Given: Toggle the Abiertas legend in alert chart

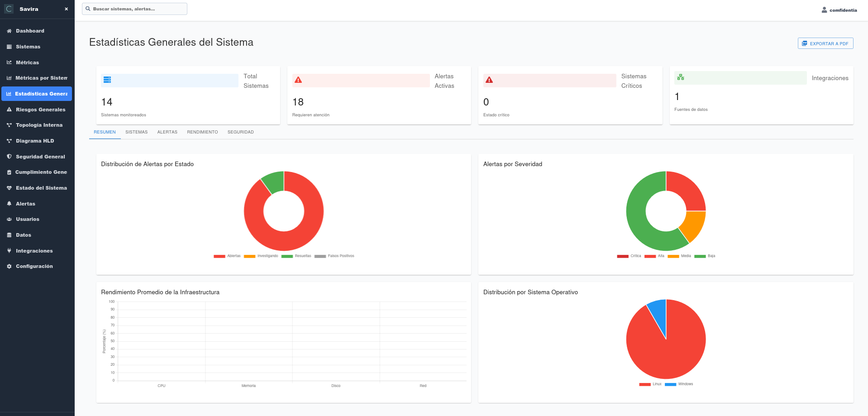Looking at the screenshot, I should [x=227, y=256].
